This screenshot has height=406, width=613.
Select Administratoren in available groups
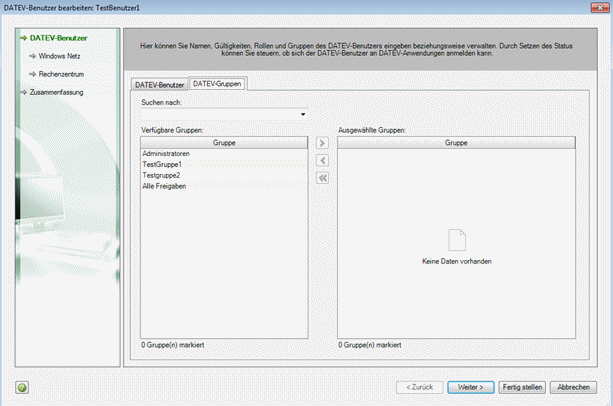click(224, 154)
